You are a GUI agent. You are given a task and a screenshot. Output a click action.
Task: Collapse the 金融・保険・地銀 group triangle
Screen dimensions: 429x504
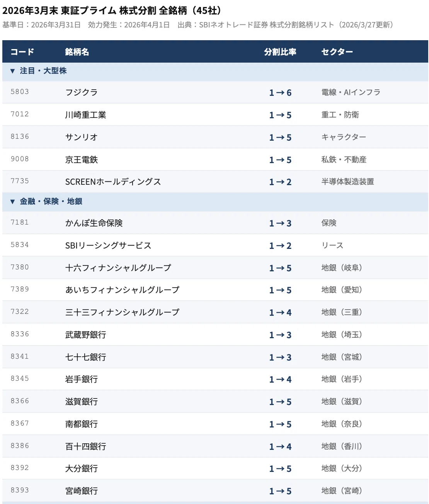12,202
